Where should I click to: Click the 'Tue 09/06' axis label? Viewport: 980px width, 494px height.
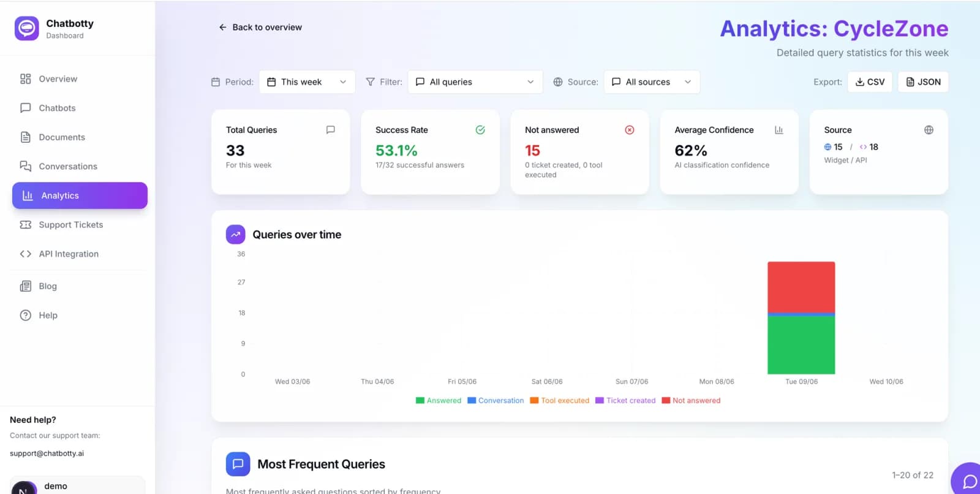[x=802, y=381]
